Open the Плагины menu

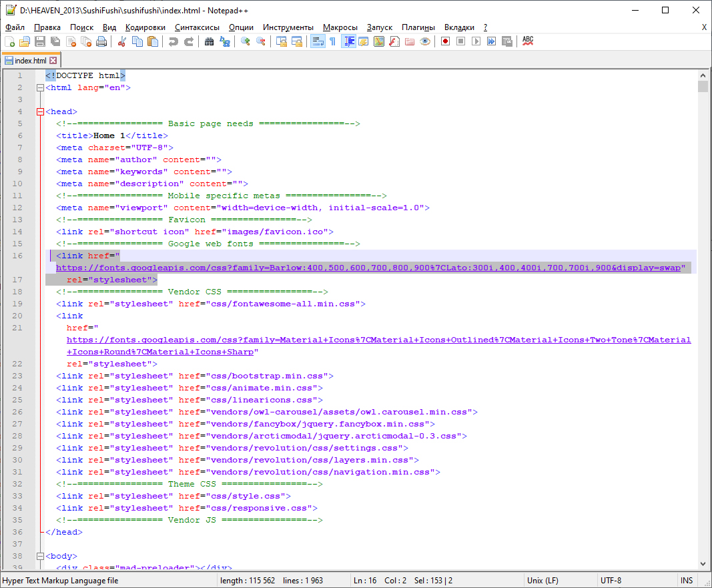coord(418,27)
